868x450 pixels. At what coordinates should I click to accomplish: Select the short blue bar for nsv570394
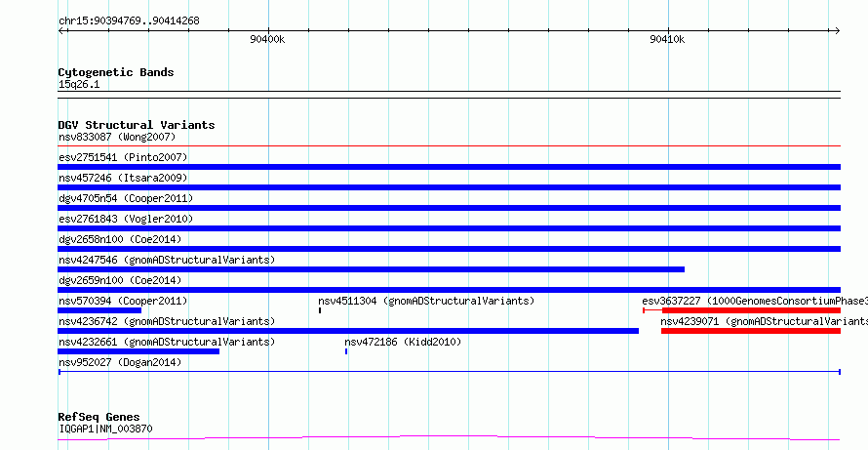[x=99, y=310]
